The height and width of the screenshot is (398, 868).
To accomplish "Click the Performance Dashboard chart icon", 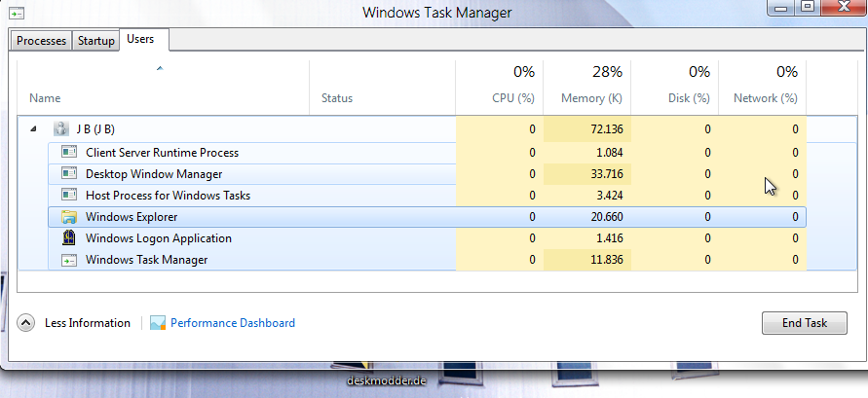I will (x=158, y=323).
